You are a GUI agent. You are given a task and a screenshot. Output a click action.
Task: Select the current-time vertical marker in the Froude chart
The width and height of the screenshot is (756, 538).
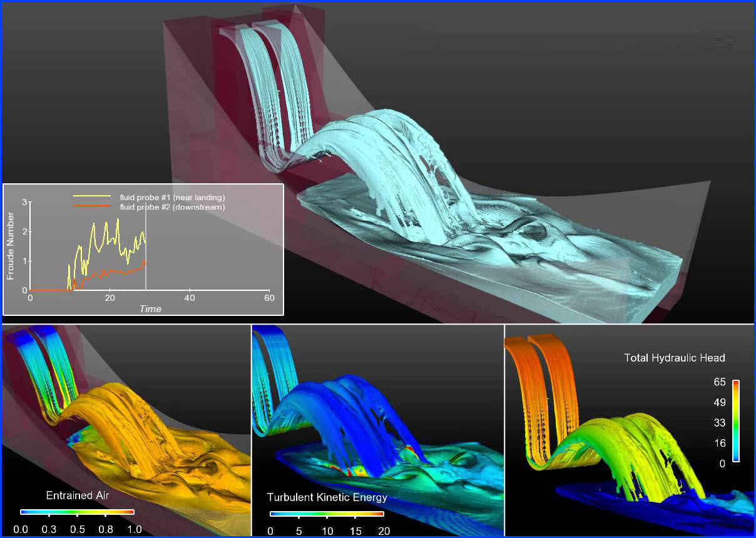[x=146, y=246]
